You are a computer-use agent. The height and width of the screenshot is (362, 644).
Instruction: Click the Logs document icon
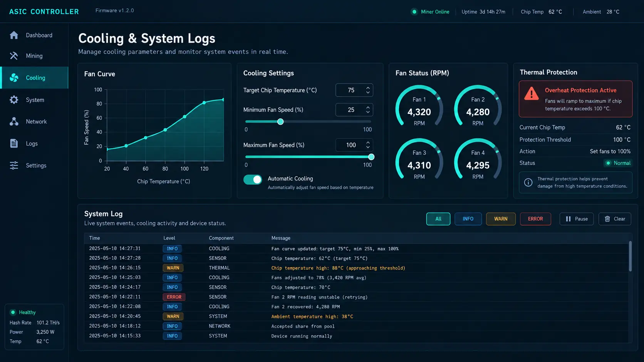point(14,143)
